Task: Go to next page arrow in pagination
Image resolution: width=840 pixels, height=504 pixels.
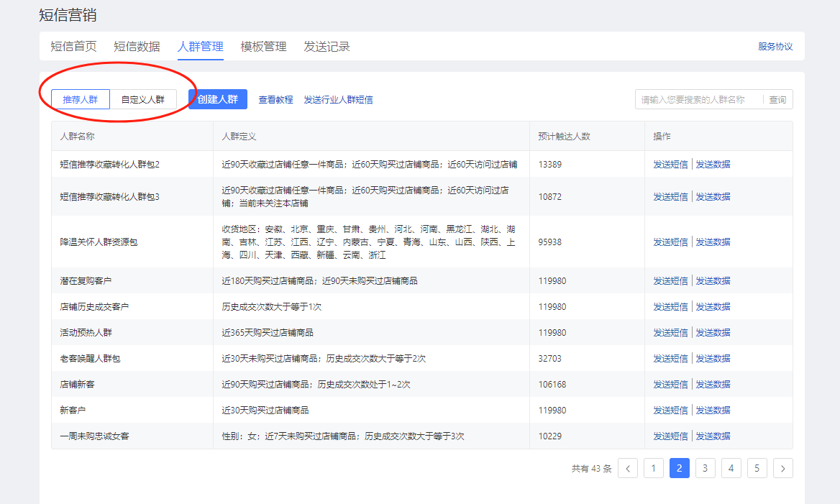Action: click(x=782, y=468)
